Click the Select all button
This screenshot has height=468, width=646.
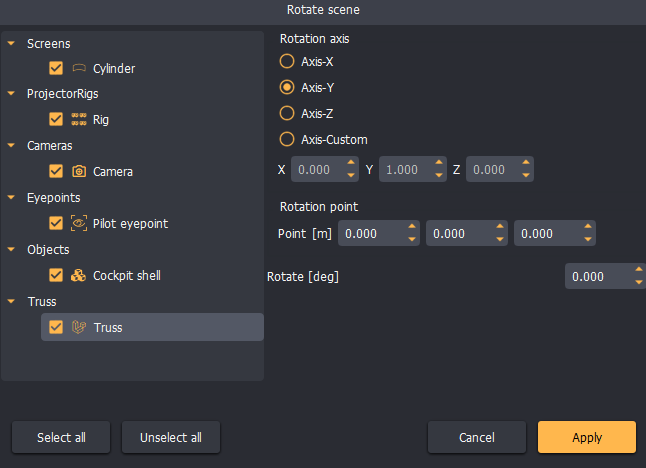[61, 437]
